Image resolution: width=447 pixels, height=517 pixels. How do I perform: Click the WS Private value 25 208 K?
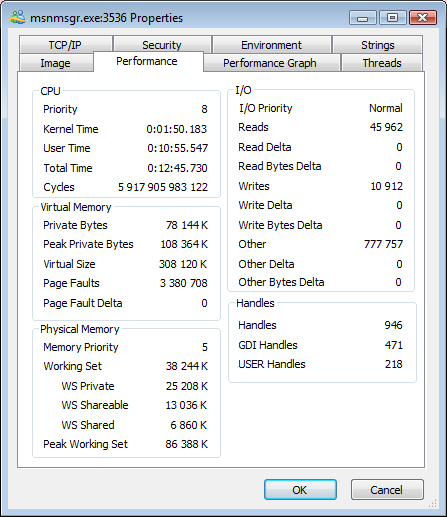click(187, 386)
